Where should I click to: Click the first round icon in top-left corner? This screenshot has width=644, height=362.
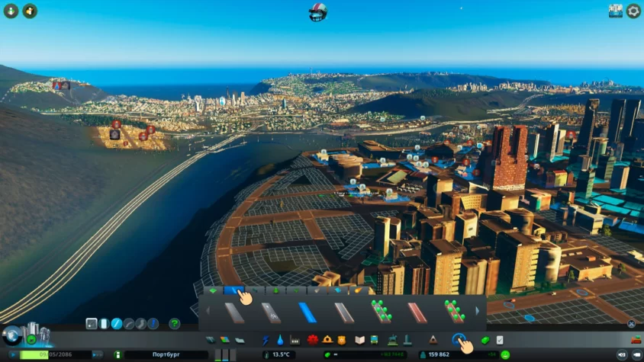point(11,11)
